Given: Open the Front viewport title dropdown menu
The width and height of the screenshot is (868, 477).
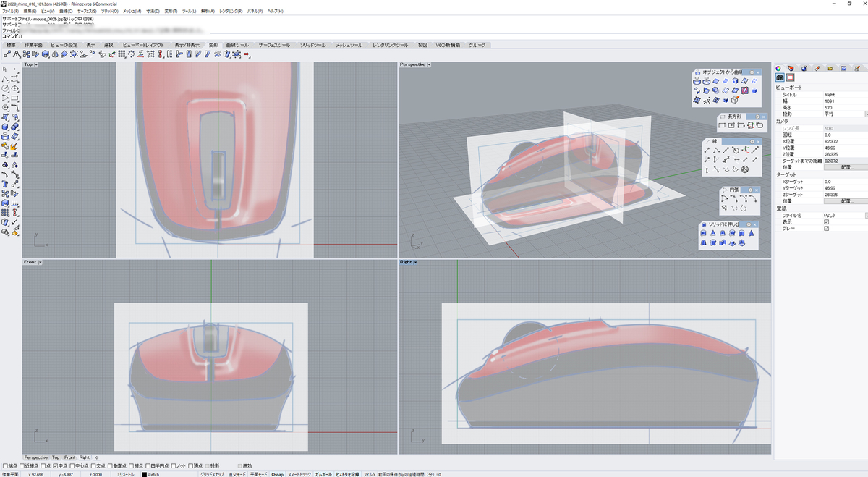Looking at the screenshot, I should coord(41,262).
